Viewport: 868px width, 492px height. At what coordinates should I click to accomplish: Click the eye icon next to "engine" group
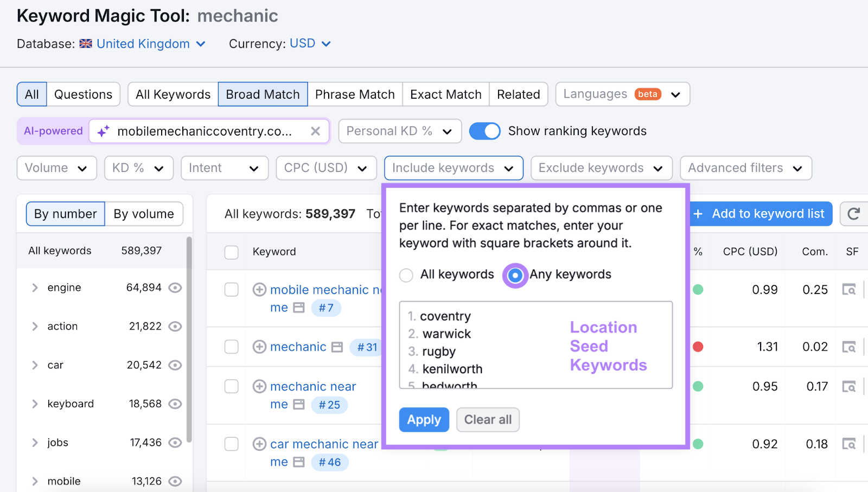[175, 287]
